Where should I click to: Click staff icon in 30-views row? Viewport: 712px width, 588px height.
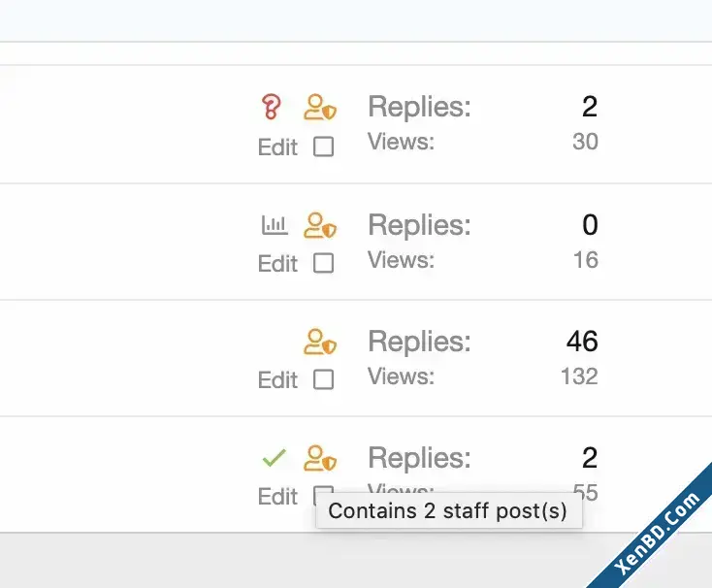click(320, 107)
